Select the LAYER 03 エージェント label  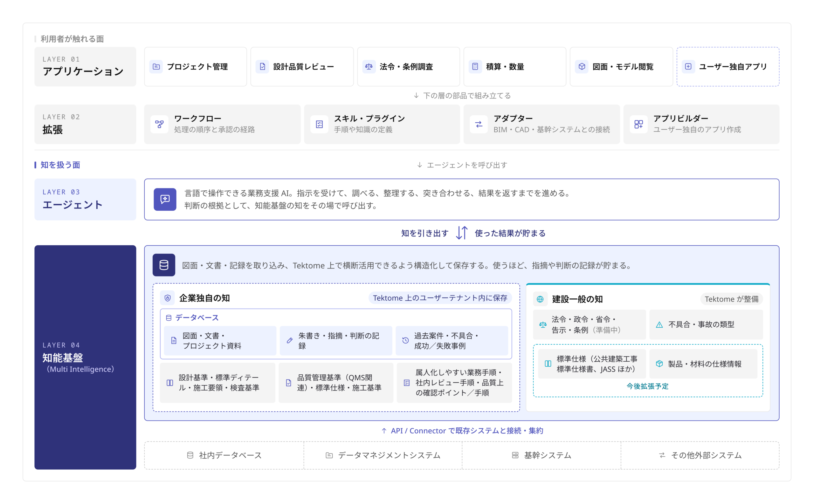[85, 199]
